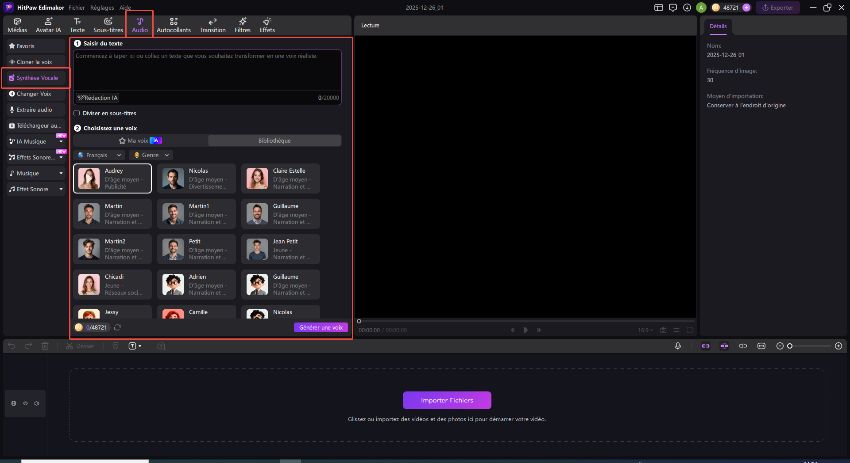The image size is (850, 463).
Task: Click the redo icon in timeline toolbar
Action: click(28, 346)
